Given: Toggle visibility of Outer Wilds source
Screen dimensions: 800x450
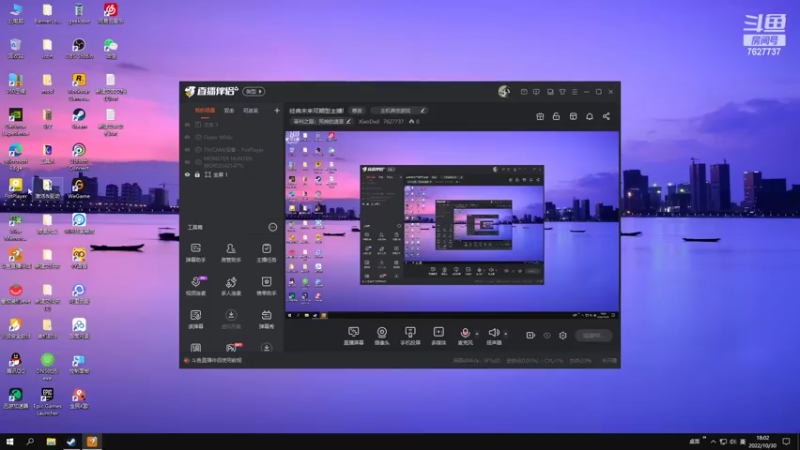Looking at the screenshot, I should click(187, 137).
